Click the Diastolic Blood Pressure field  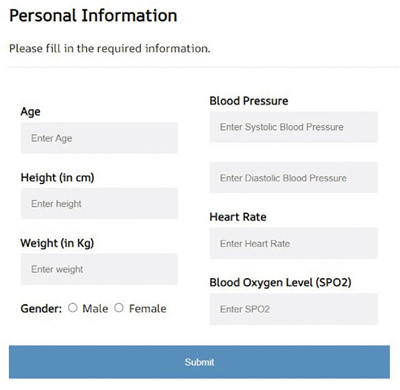point(294,178)
